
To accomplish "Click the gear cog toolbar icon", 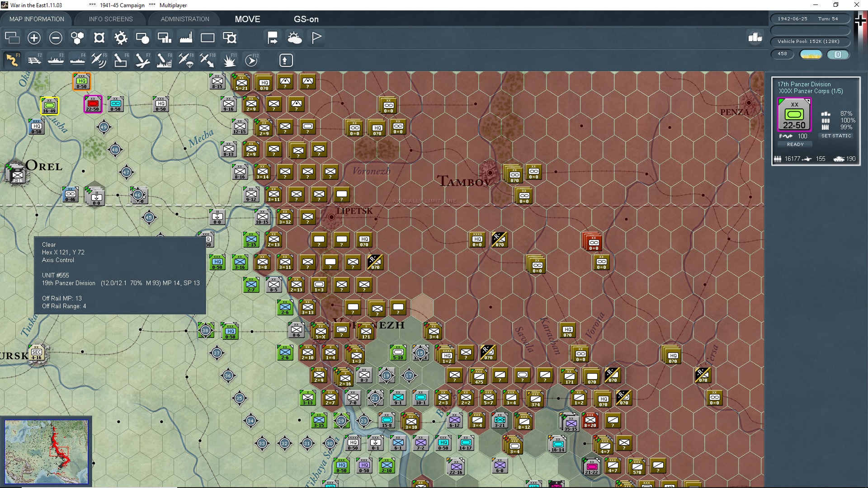I will tap(121, 38).
